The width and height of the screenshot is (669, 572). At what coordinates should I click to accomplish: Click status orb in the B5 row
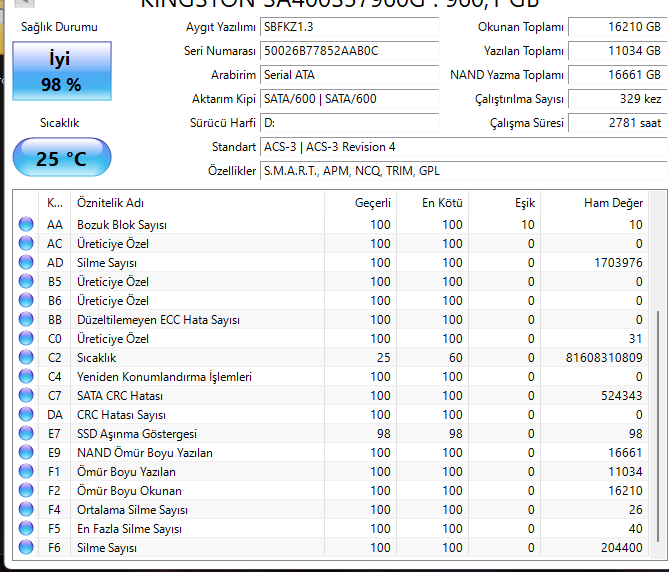pos(26,281)
